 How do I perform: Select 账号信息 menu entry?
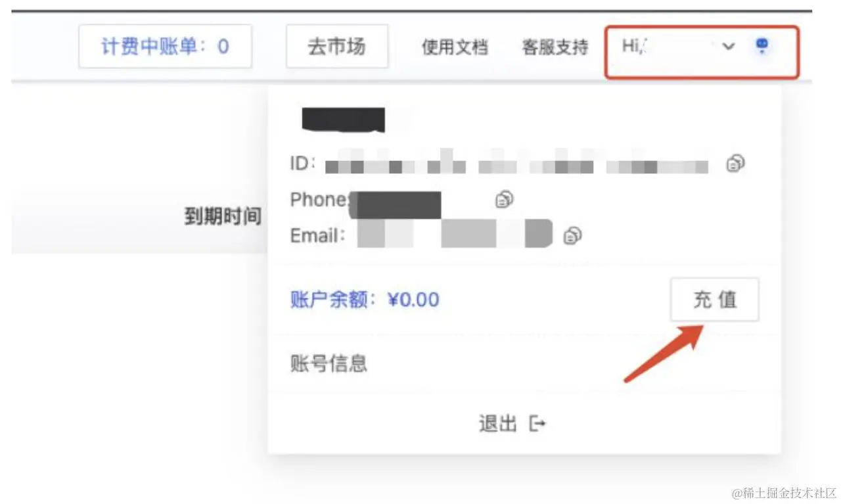329,363
